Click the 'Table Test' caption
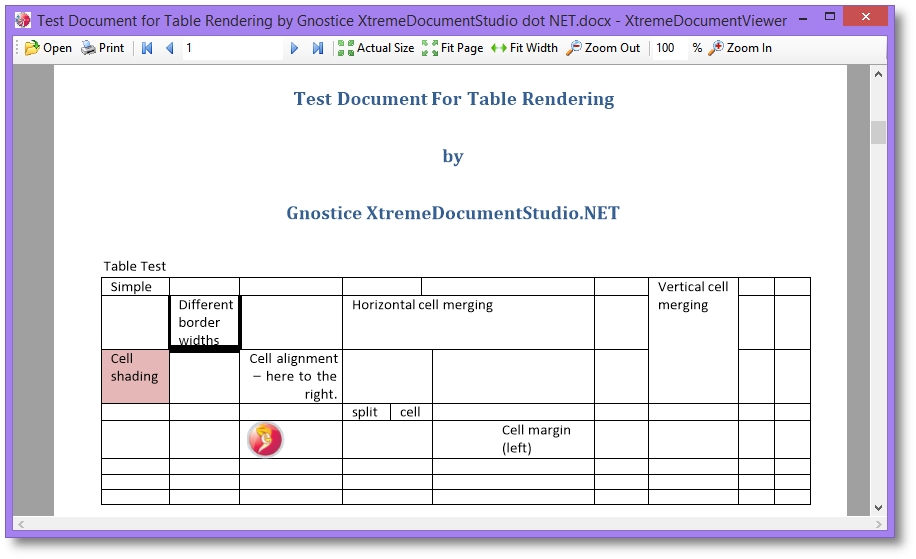 click(135, 266)
